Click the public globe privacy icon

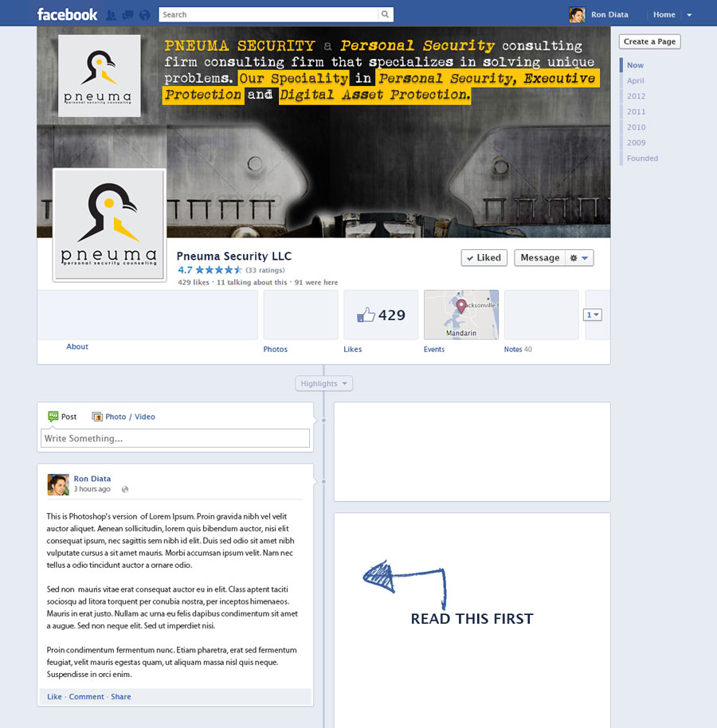click(x=125, y=489)
